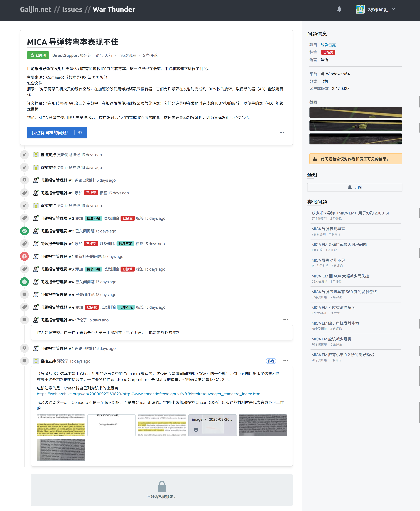
Task: Open three-dot menu on 直接支持 author comment
Action: click(286, 360)
